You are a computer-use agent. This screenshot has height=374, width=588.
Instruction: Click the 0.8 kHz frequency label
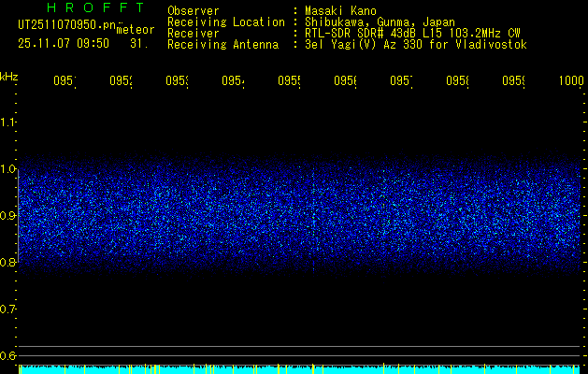[7, 262]
